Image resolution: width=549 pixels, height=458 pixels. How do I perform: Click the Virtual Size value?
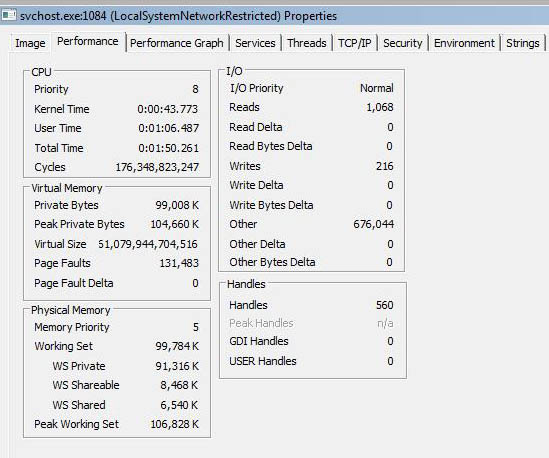(x=148, y=244)
